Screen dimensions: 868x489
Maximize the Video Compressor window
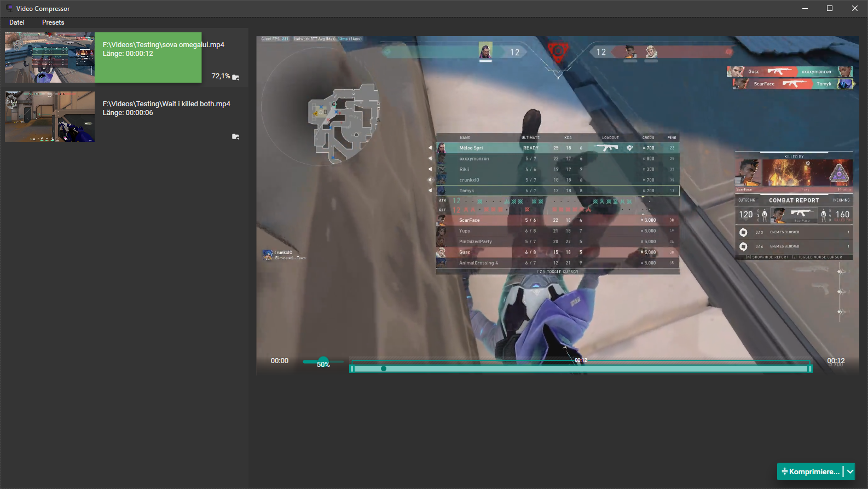[x=830, y=8]
